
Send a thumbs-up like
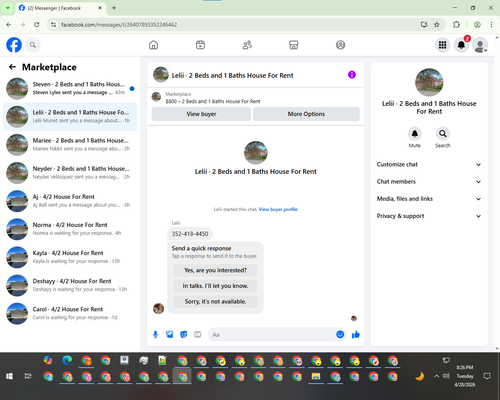click(356, 334)
